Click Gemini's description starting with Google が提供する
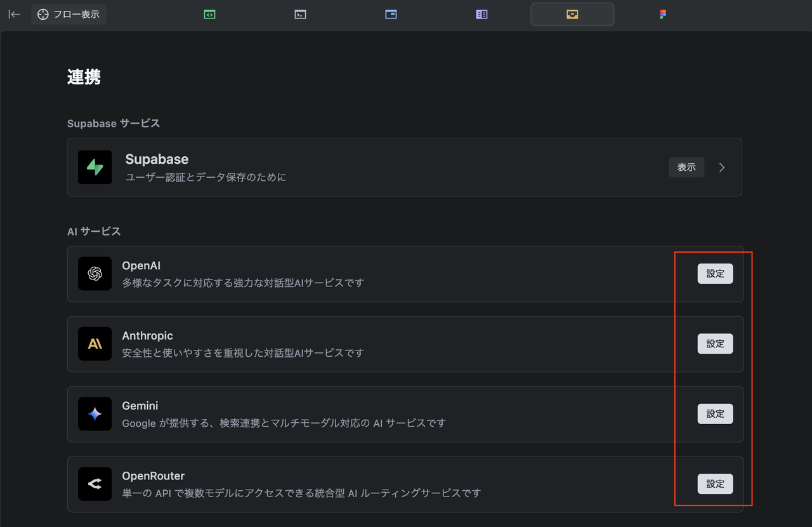812x527 pixels. coord(284,423)
